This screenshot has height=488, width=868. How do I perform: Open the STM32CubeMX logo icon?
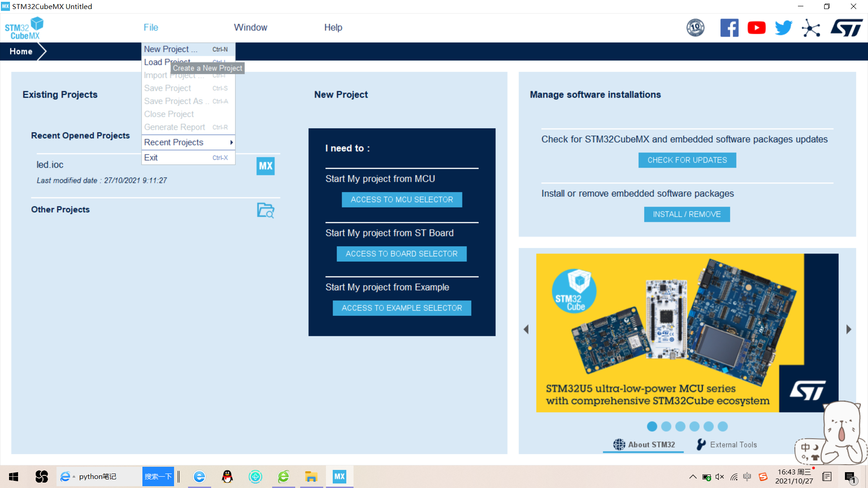click(x=24, y=28)
